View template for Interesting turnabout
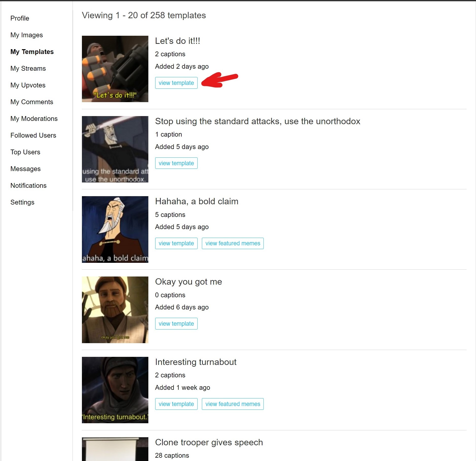 point(176,404)
